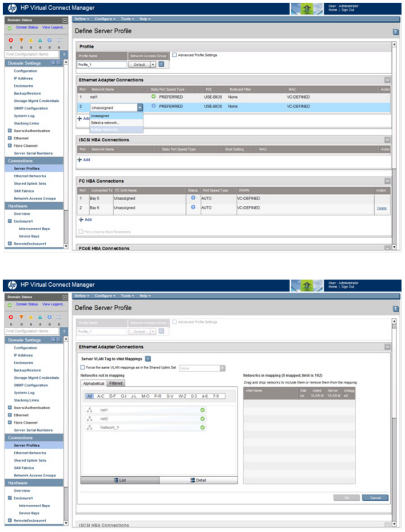Click teal warning triangle icon in lower screenshot
405x532 pixels.
click(x=40, y=317)
